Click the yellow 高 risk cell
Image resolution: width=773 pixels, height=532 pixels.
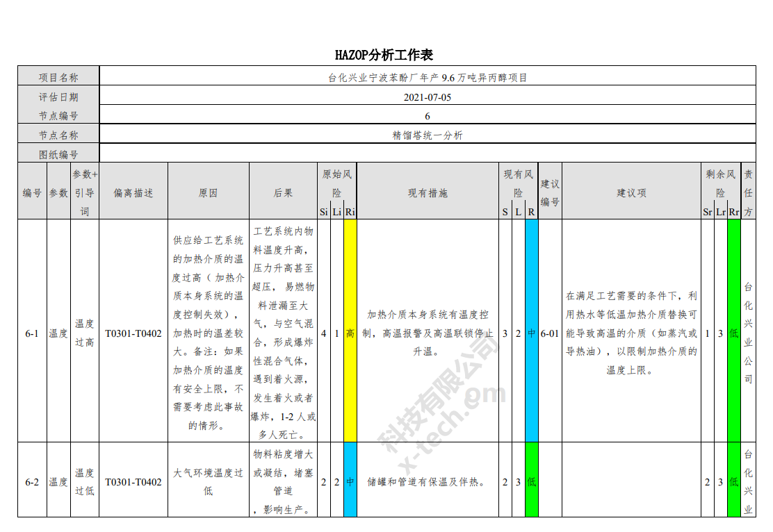[350, 331]
